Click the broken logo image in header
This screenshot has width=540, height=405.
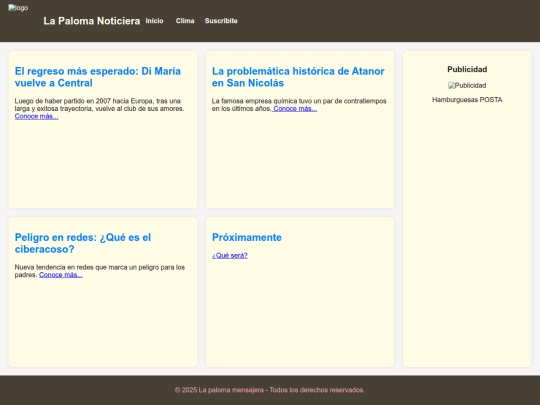coord(18,8)
